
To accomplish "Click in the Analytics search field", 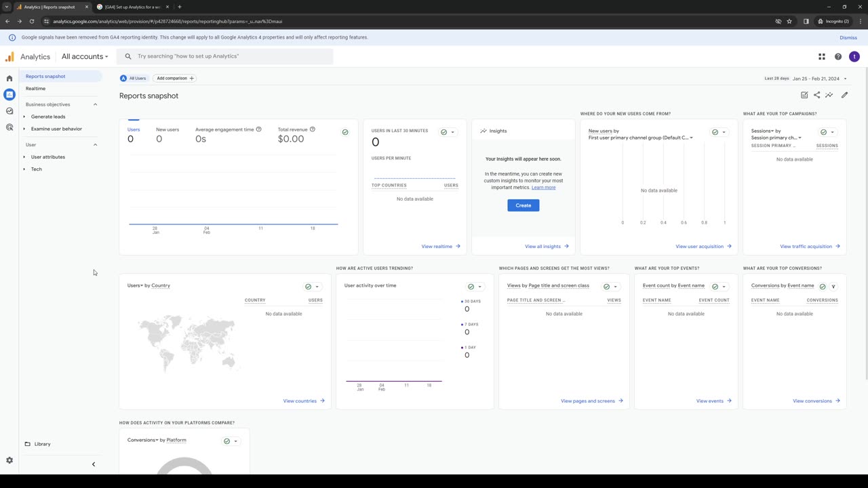I will [225, 56].
